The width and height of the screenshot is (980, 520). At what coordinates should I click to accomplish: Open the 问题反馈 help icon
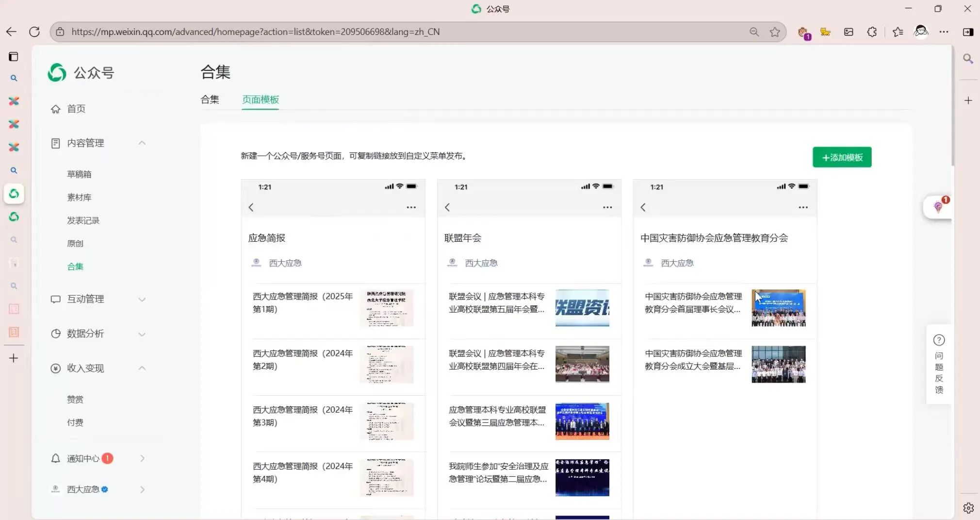pos(939,340)
